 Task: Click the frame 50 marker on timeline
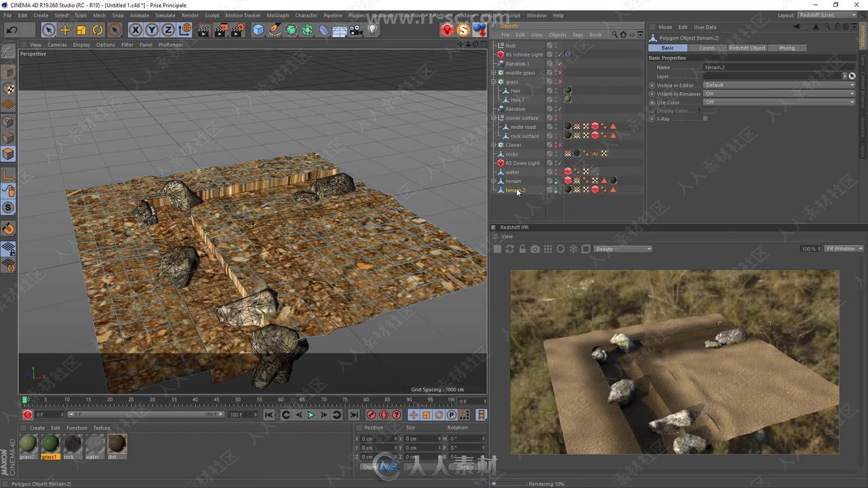pyautogui.click(x=238, y=400)
